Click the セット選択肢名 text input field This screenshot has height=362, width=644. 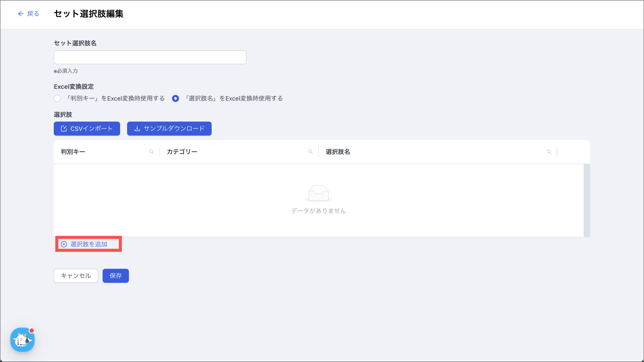150,57
